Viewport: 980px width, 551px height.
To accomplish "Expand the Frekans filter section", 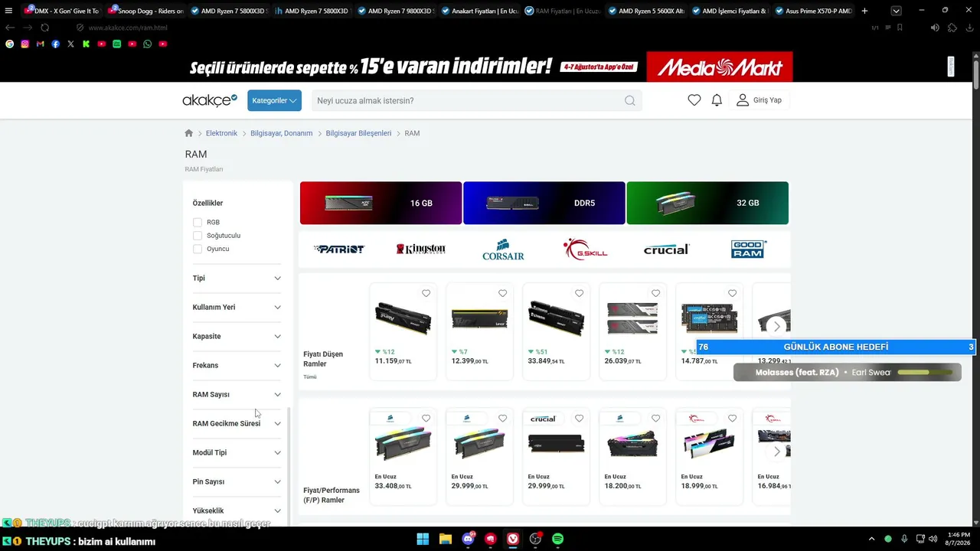I will [x=237, y=365].
